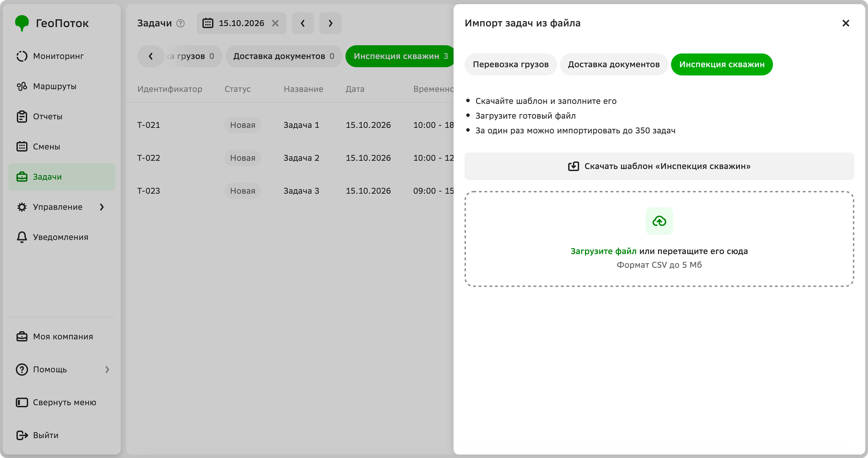
Task: Click the Статус column header
Action: [x=238, y=89]
